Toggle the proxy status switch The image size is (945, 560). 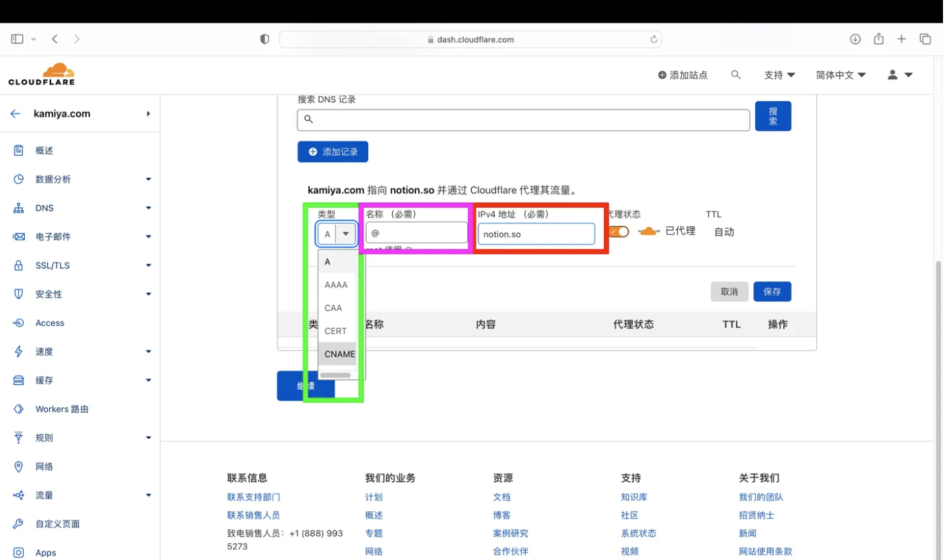[x=619, y=232]
